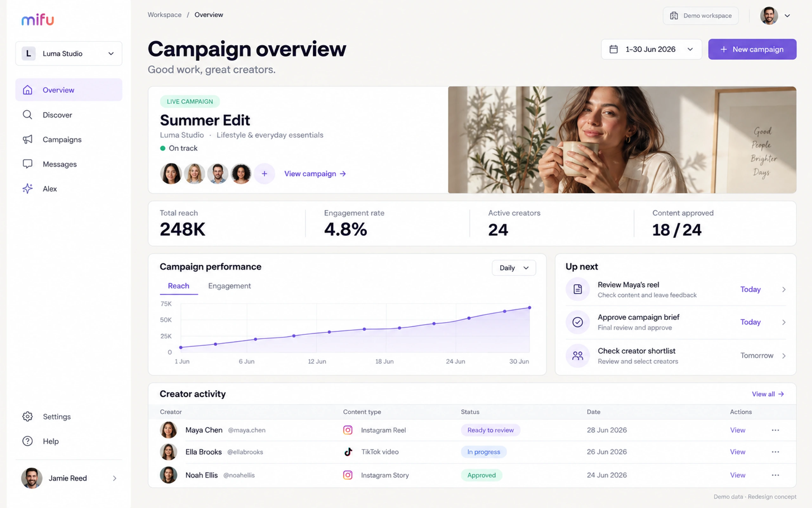Click the top-right user avatar
The height and width of the screenshot is (508, 812).
click(x=769, y=16)
